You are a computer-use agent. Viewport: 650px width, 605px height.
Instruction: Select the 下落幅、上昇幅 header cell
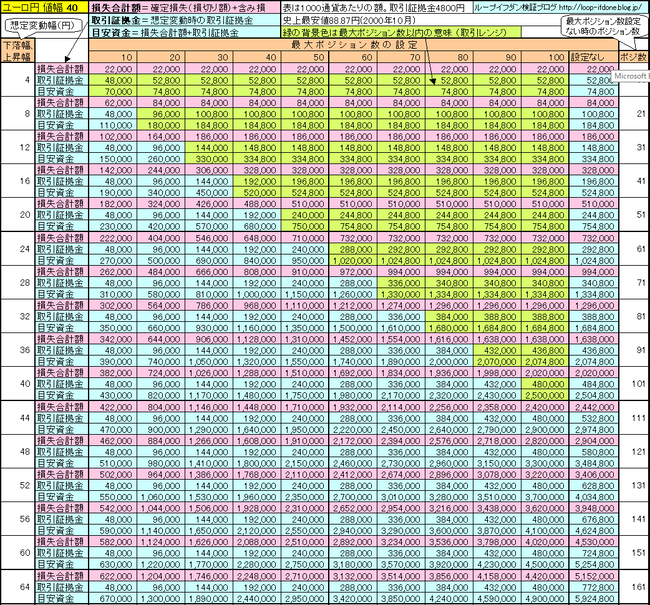[17, 51]
